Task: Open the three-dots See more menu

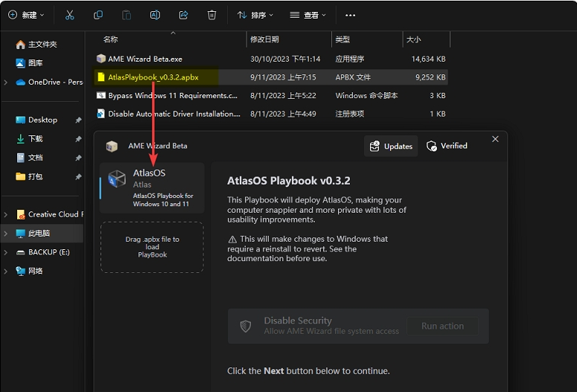Action: tap(350, 15)
